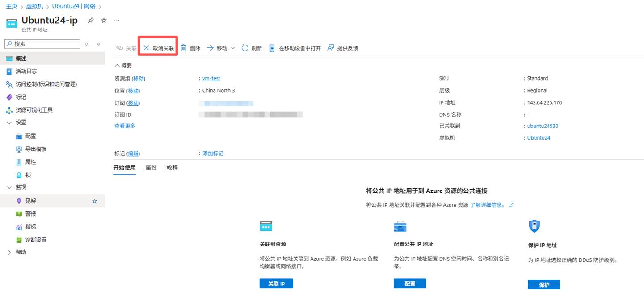This screenshot has height=306, width=644.
Task: Click the 刷新 refresh icon
Action: click(x=245, y=48)
